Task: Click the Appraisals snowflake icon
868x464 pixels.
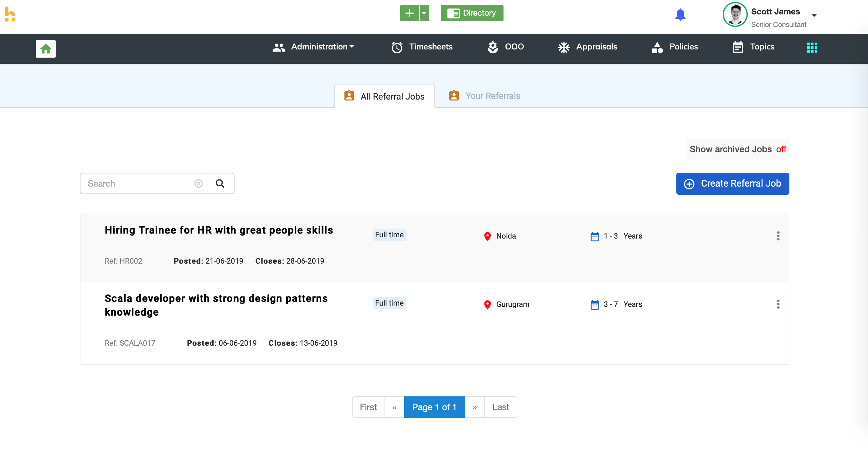Action: point(563,47)
